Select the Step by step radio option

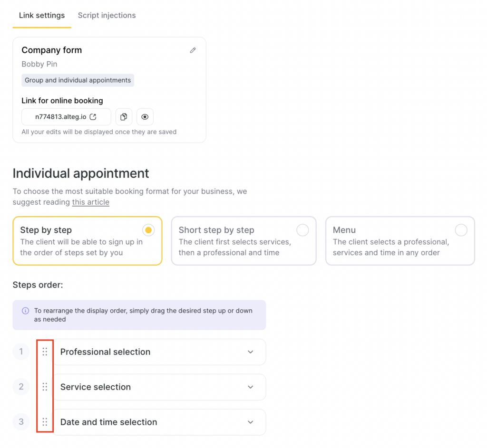tap(148, 230)
